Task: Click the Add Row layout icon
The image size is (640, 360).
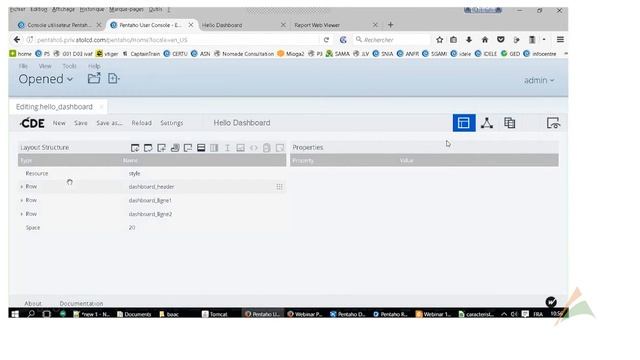Action: click(201, 148)
